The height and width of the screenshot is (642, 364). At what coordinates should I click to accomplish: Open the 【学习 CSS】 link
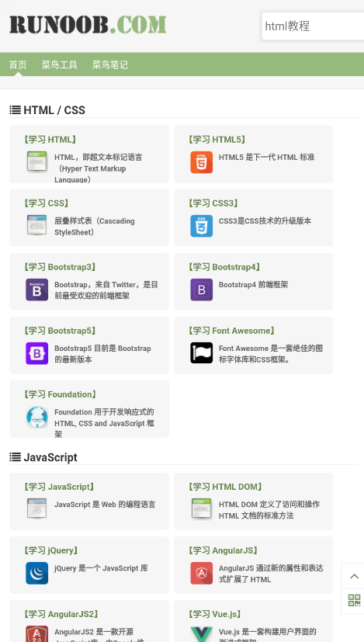(x=47, y=203)
